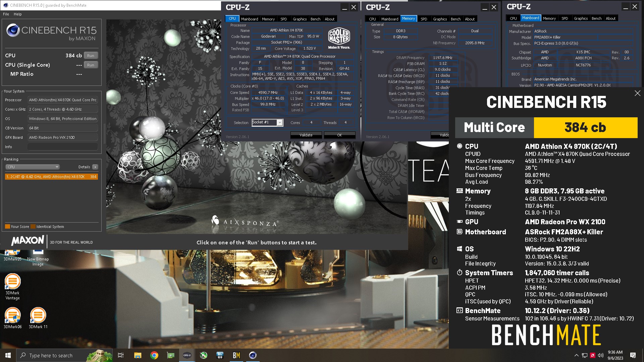The height and width of the screenshot is (362, 644).
Task: Switch to Cinebench in the taskbar
Action: click(x=253, y=355)
